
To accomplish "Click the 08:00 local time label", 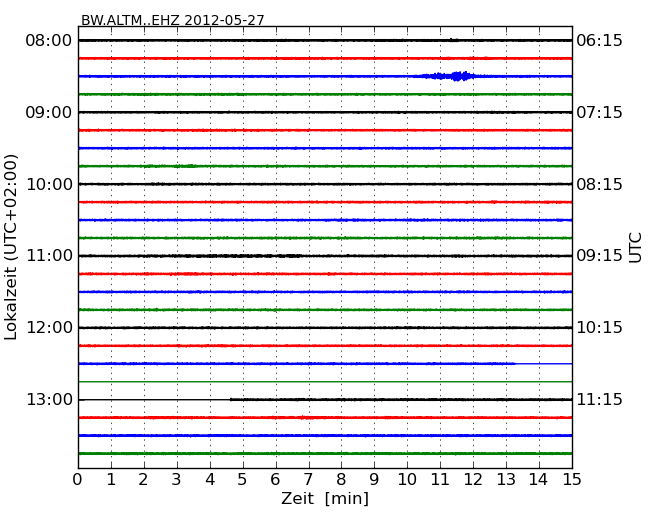I will click(49, 41).
